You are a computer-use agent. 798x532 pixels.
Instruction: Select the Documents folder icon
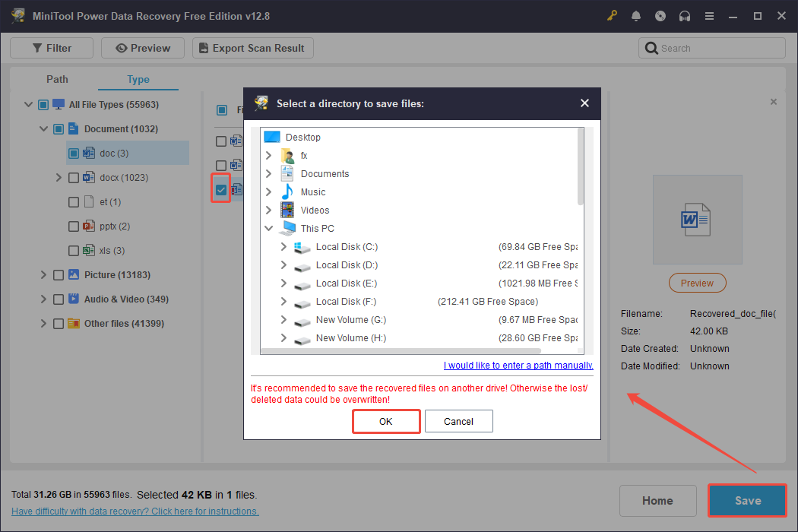coord(287,173)
